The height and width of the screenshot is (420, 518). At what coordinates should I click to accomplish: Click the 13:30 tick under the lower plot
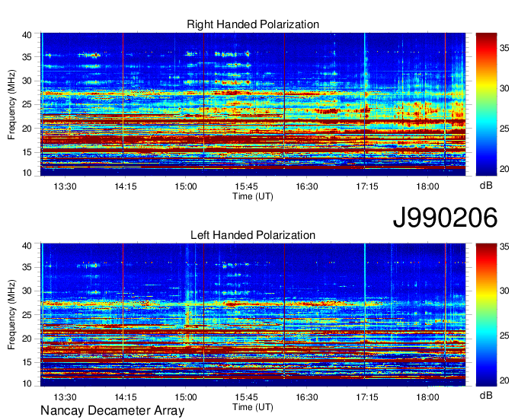(65, 397)
